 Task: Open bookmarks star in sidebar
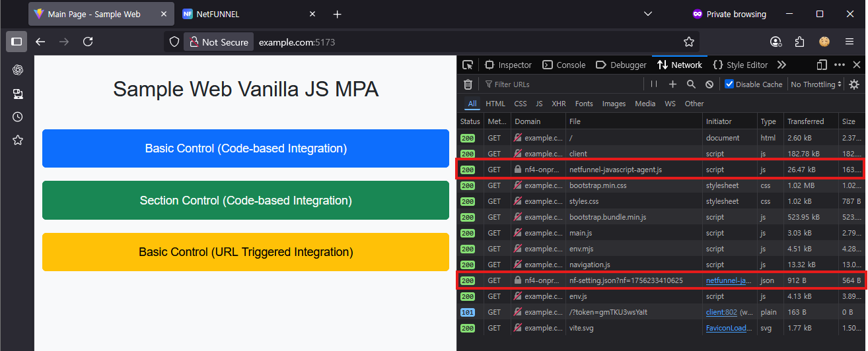[x=18, y=140]
